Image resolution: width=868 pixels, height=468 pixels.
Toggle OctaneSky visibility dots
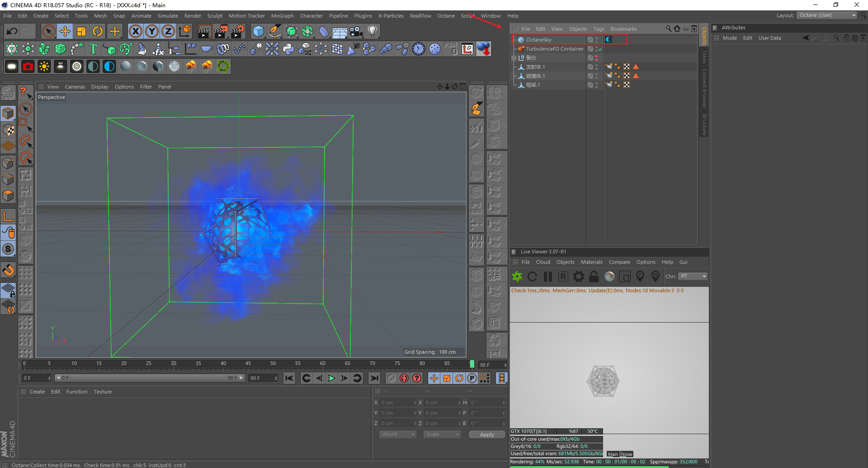click(597, 40)
